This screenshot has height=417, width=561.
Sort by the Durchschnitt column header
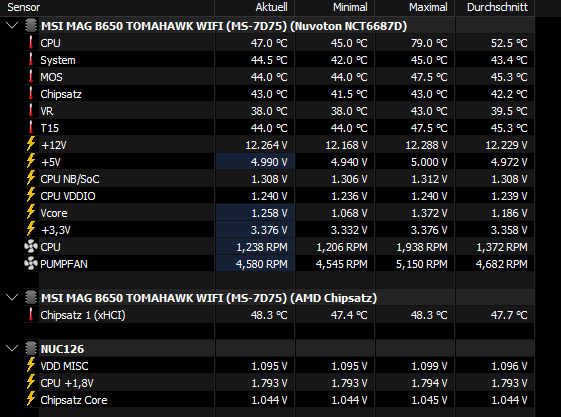[495, 8]
